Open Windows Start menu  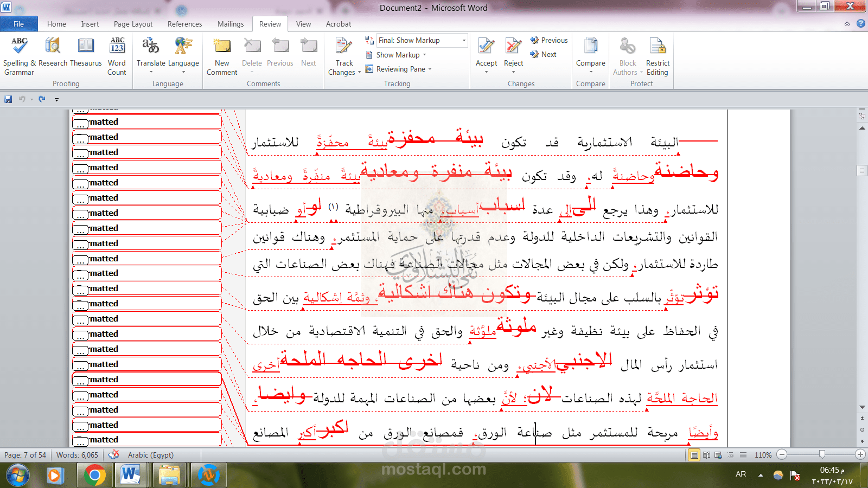click(18, 476)
